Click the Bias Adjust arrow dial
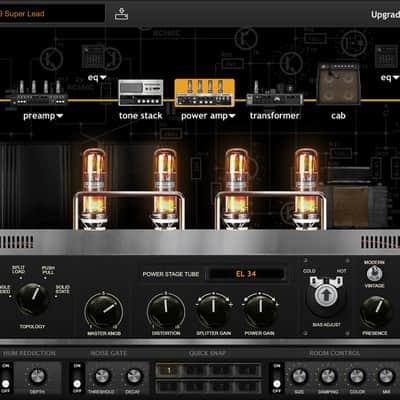Image resolution: width=400 pixels, height=400 pixels. pyautogui.click(x=325, y=296)
